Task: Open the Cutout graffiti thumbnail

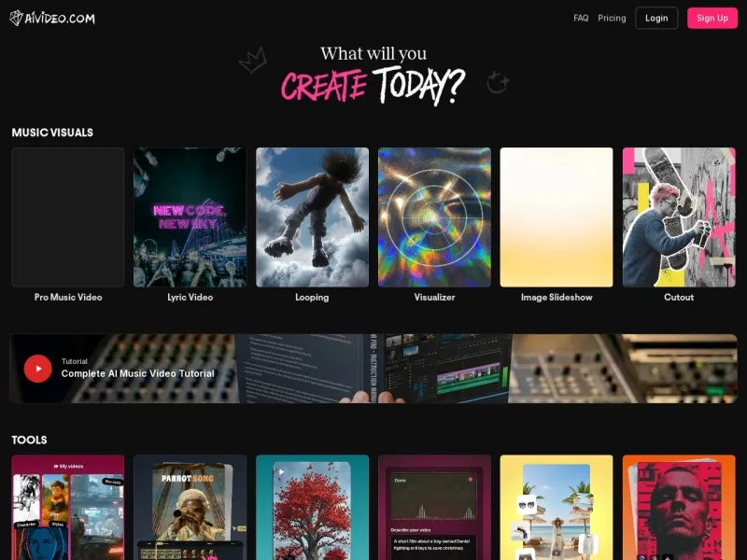Action: pyautogui.click(x=679, y=217)
